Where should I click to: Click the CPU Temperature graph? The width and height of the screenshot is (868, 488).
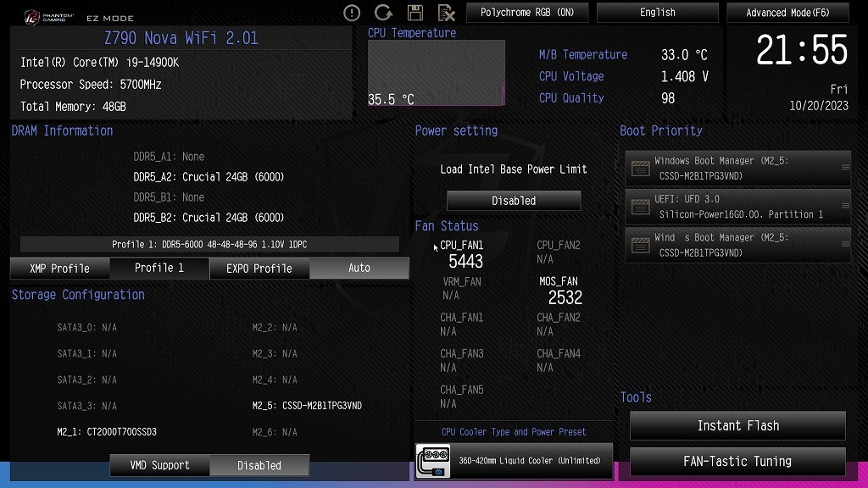437,73
